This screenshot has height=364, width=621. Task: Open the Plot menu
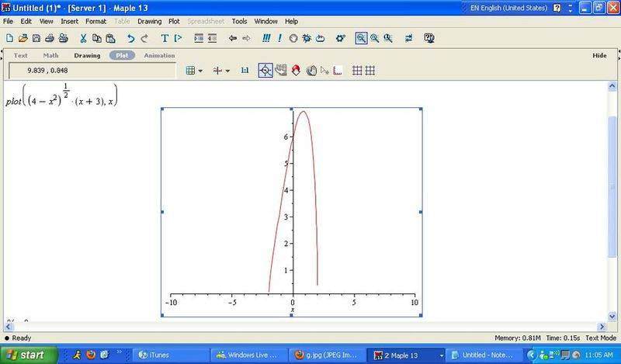pyautogui.click(x=174, y=22)
